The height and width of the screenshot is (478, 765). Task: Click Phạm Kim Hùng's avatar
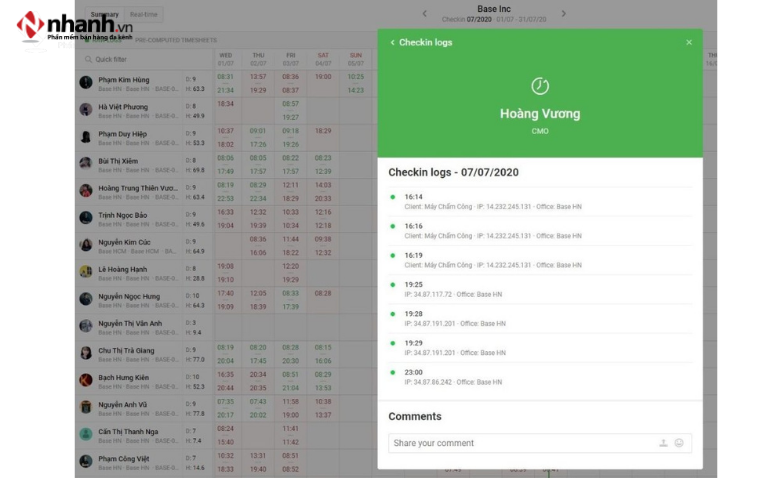point(86,83)
